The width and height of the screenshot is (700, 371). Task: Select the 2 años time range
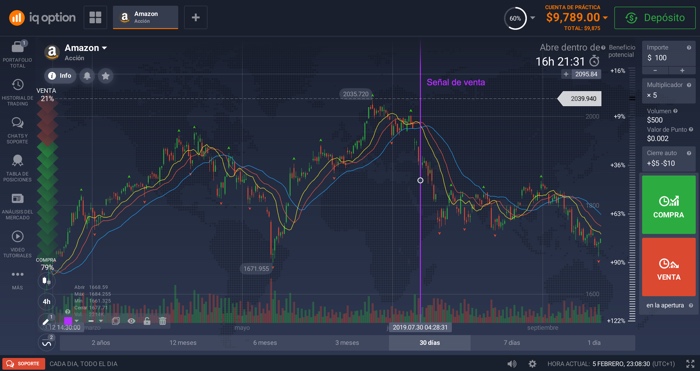(101, 343)
